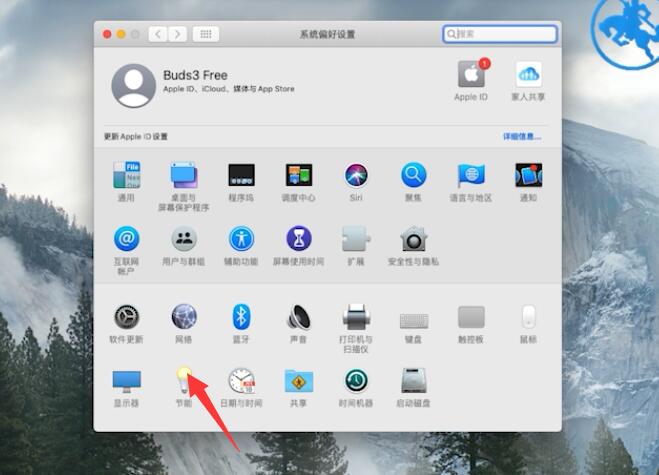The image size is (659, 475).
Task: Minimize window with yellow button
Action: [x=121, y=34]
